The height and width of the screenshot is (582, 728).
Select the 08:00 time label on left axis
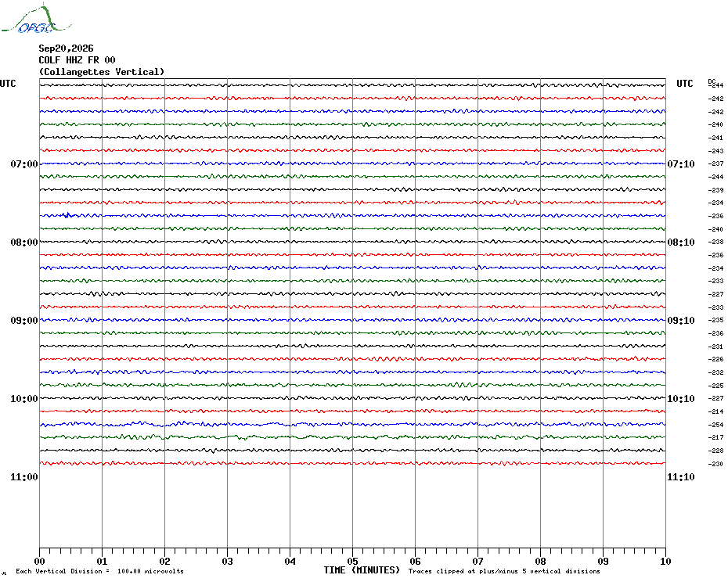[x=24, y=242]
